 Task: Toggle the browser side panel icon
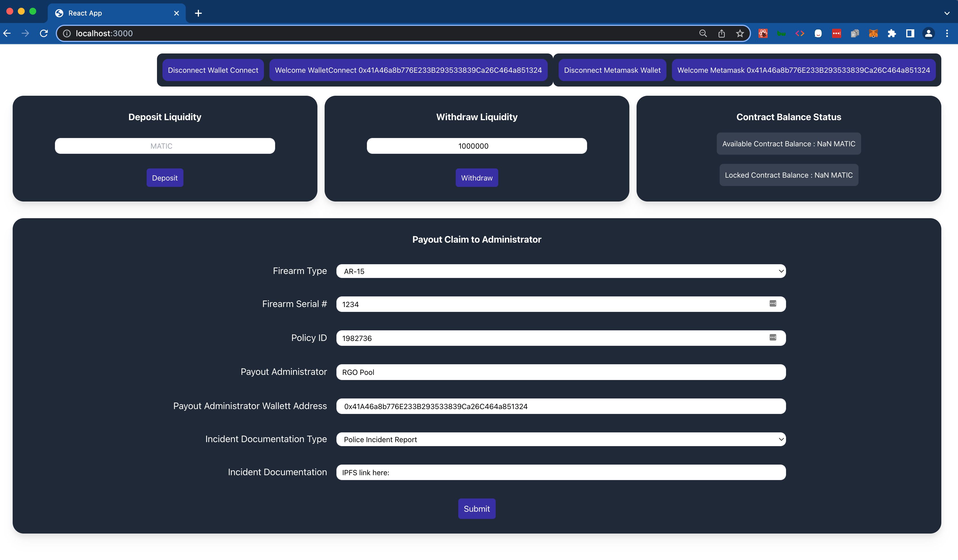(910, 33)
